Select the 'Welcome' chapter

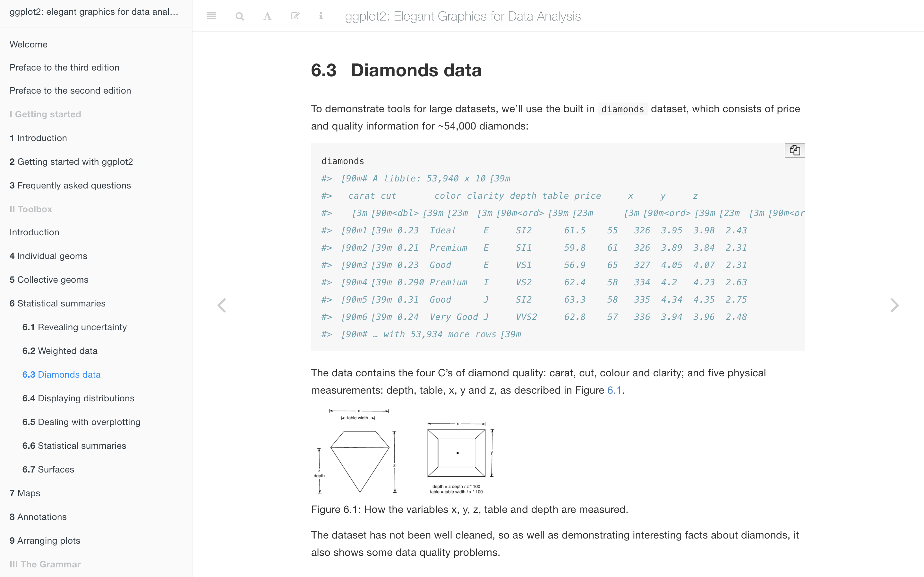coord(28,44)
